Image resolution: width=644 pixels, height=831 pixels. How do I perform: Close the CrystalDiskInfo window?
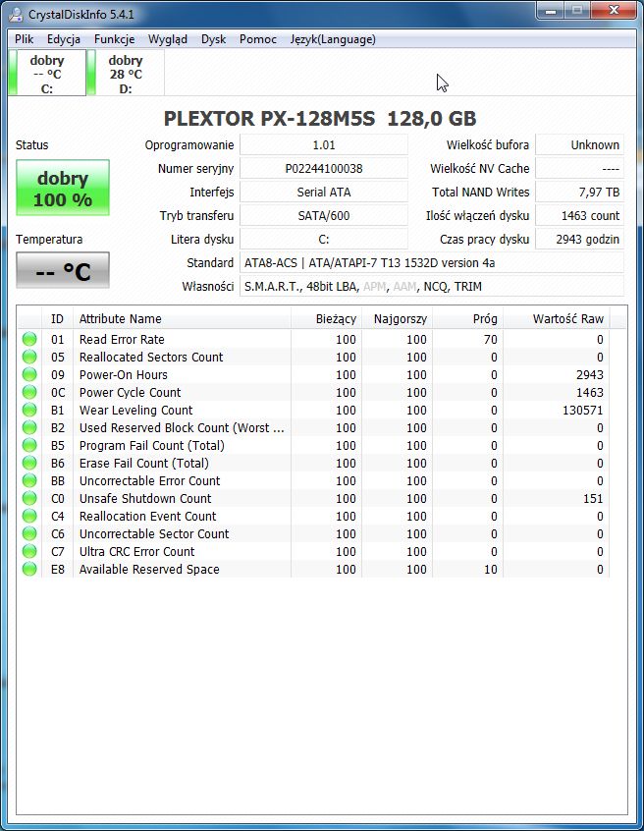pos(614,11)
